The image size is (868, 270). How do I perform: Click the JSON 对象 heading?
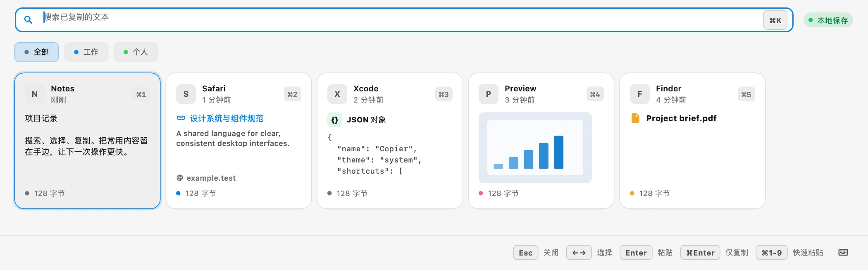[x=366, y=119]
